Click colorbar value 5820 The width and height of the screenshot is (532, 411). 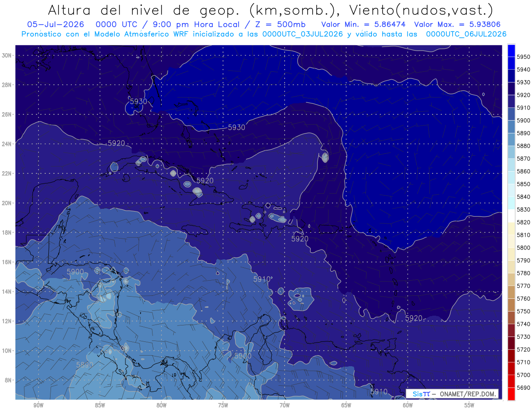pyautogui.click(x=523, y=222)
